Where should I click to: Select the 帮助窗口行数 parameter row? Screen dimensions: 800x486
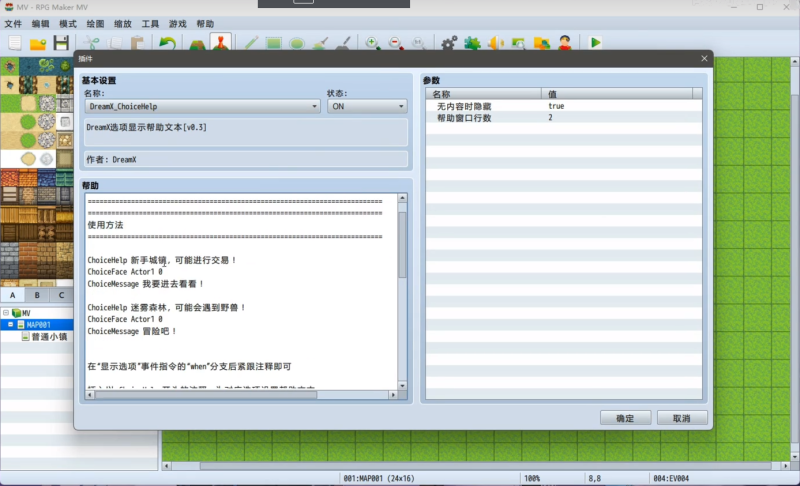point(564,118)
